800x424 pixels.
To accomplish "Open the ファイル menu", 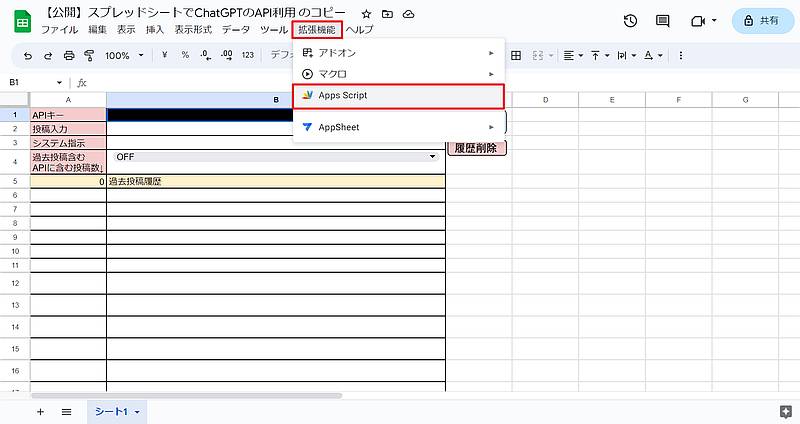I will pyautogui.click(x=59, y=30).
